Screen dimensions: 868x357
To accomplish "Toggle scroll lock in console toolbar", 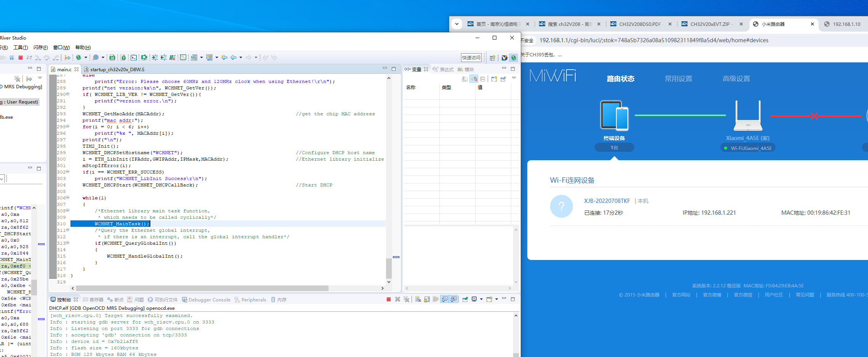I will [x=427, y=299].
